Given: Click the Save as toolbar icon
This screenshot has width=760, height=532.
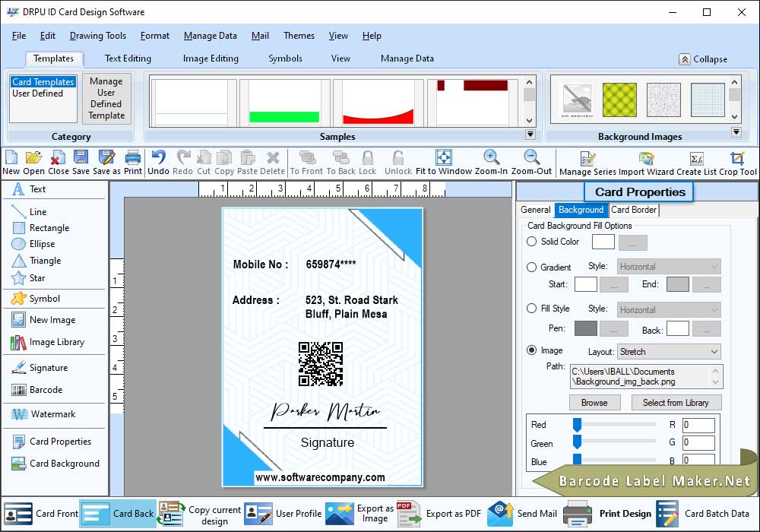Looking at the screenshot, I should pyautogui.click(x=106, y=157).
